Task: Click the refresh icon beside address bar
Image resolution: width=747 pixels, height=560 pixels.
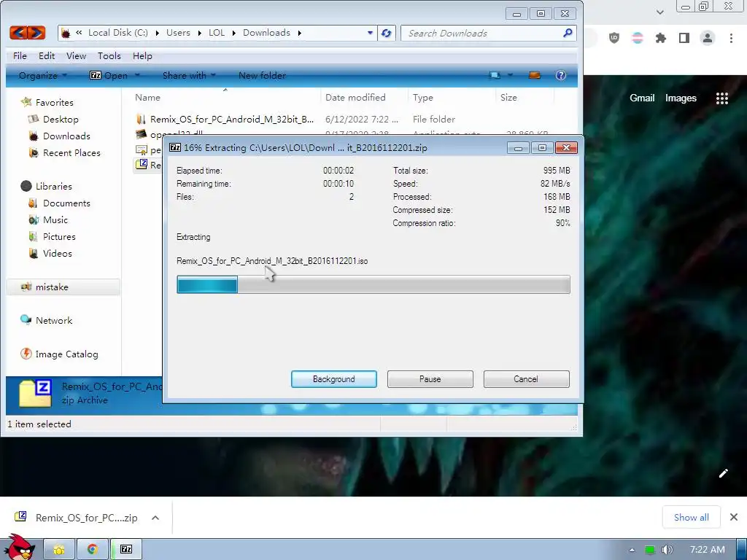Action: [387, 33]
